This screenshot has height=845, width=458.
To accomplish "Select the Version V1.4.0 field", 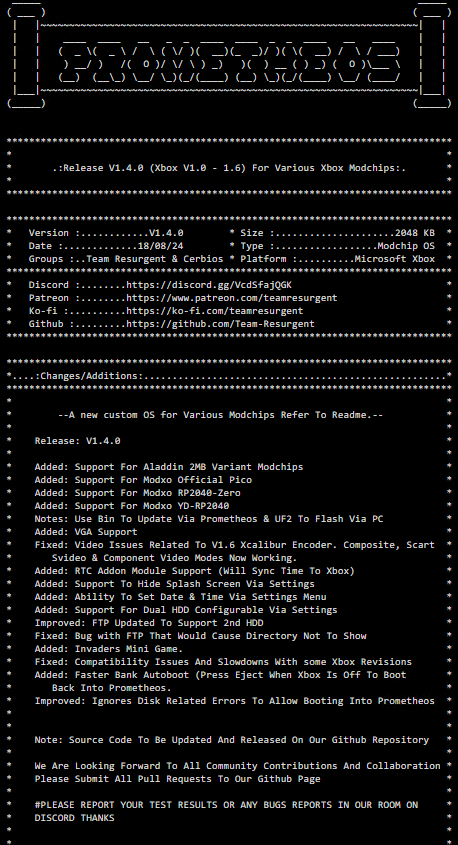I will [x=106, y=233].
